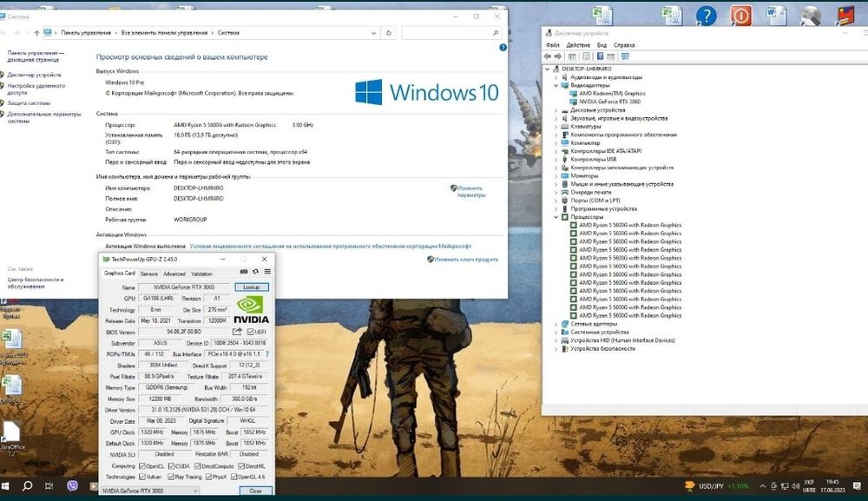Toggle the CUDA checkbox
This screenshot has width=868, height=501.
click(172, 466)
